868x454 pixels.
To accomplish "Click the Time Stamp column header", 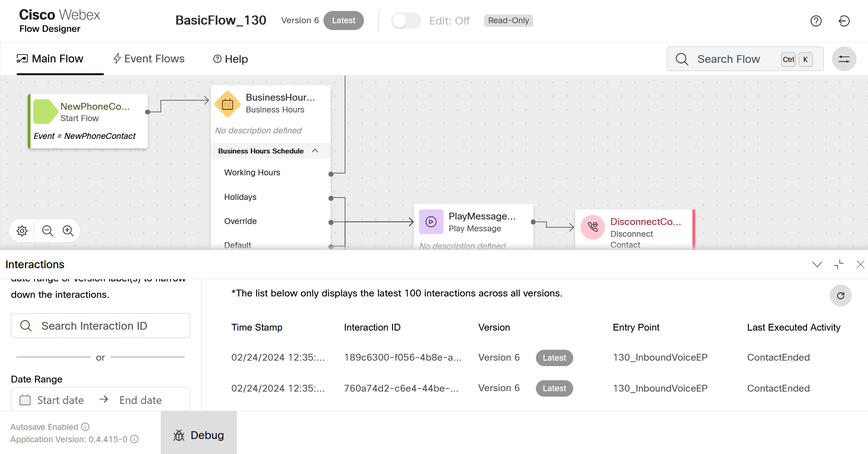I will coord(257,327).
